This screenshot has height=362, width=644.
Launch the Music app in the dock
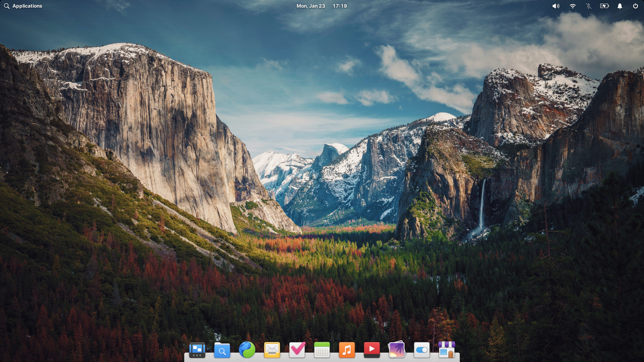(347, 350)
